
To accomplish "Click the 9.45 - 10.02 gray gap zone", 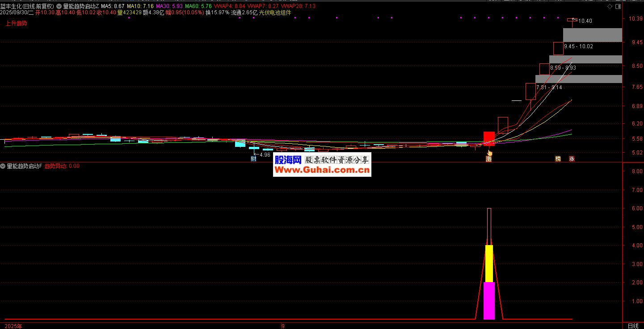I will tap(592, 35).
